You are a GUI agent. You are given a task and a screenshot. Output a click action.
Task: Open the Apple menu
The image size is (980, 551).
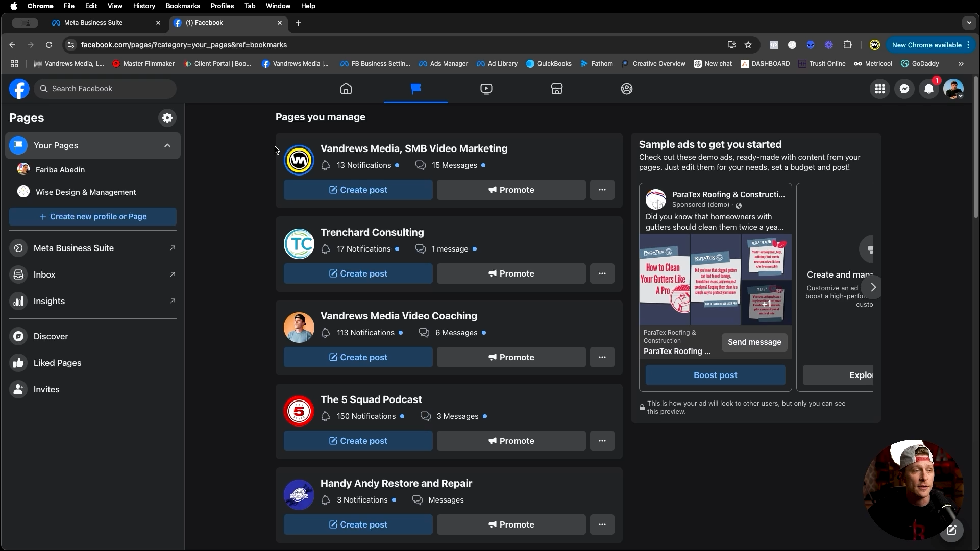14,6
